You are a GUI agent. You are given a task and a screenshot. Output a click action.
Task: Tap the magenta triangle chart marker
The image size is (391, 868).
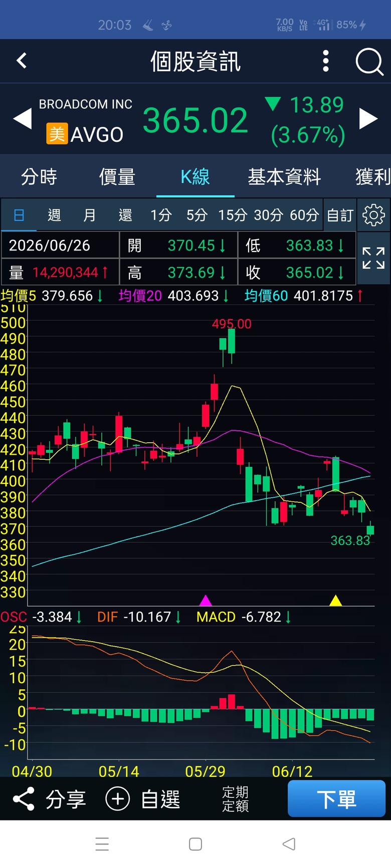206,600
